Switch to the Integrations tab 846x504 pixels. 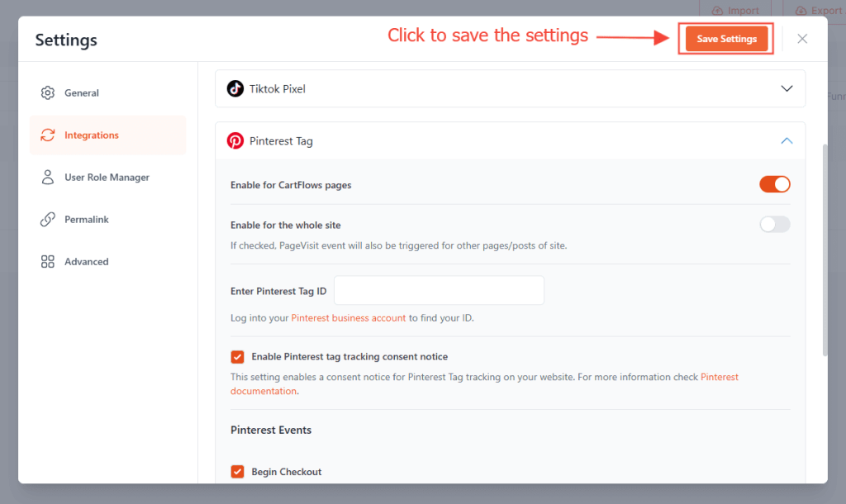point(91,135)
